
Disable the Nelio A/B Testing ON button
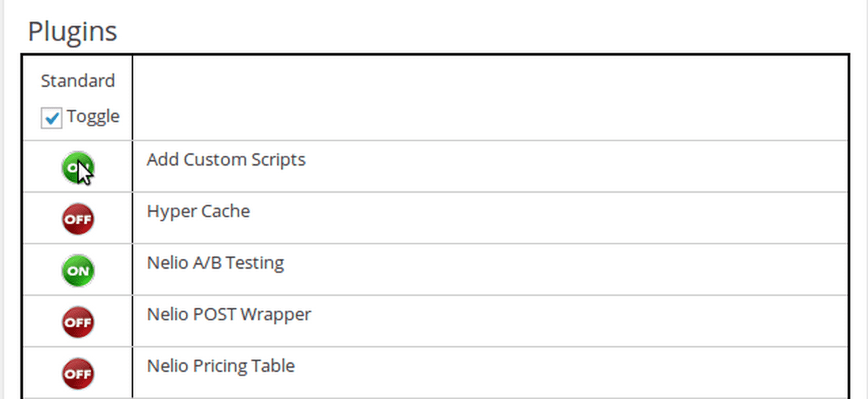click(x=78, y=271)
